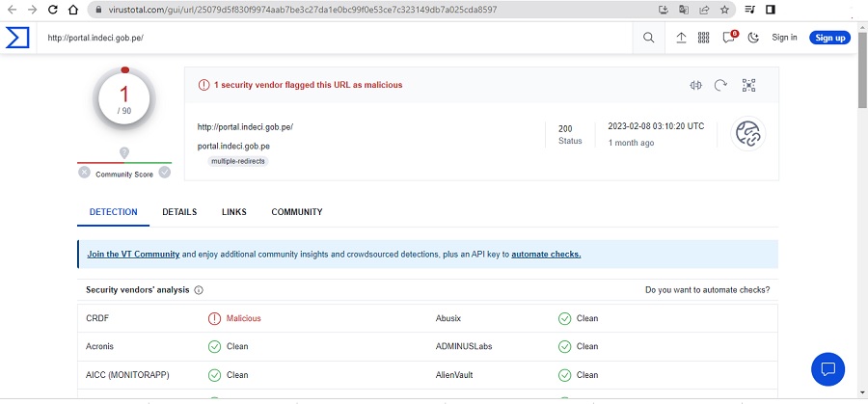Bookmark this page with star icon
The width and height of the screenshot is (868, 404).
point(724,10)
